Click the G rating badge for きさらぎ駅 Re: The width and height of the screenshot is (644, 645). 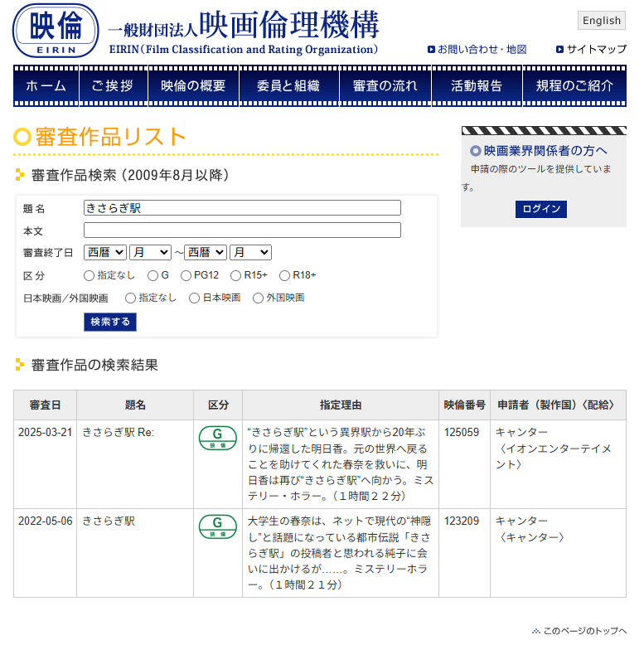tap(217, 438)
